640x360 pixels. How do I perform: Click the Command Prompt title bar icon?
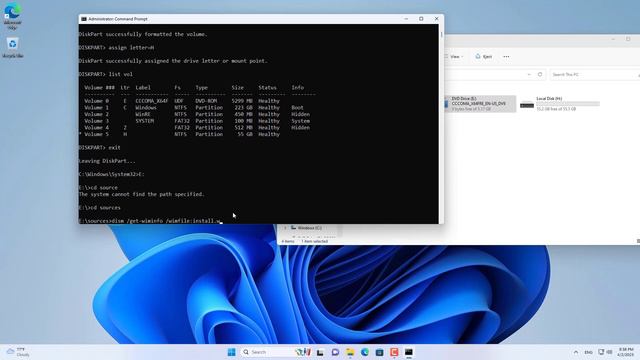[84, 19]
